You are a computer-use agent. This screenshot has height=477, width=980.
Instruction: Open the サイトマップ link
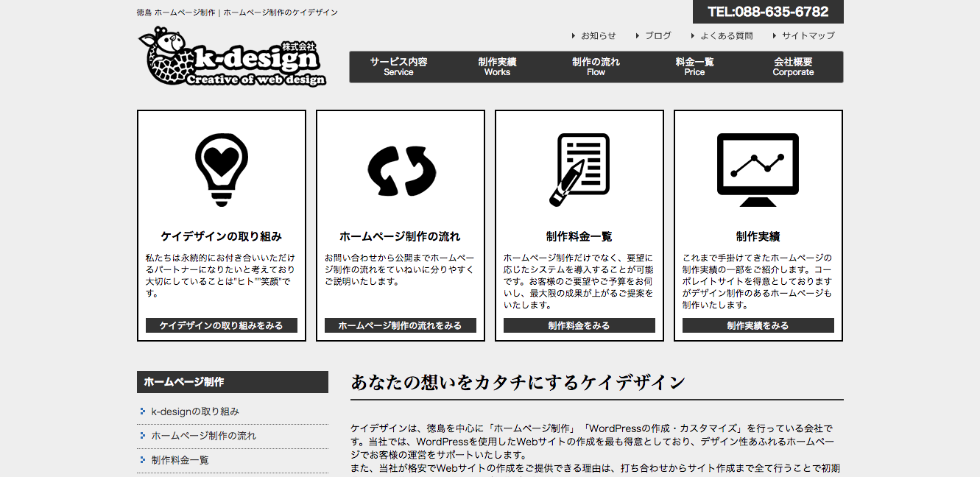point(808,35)
